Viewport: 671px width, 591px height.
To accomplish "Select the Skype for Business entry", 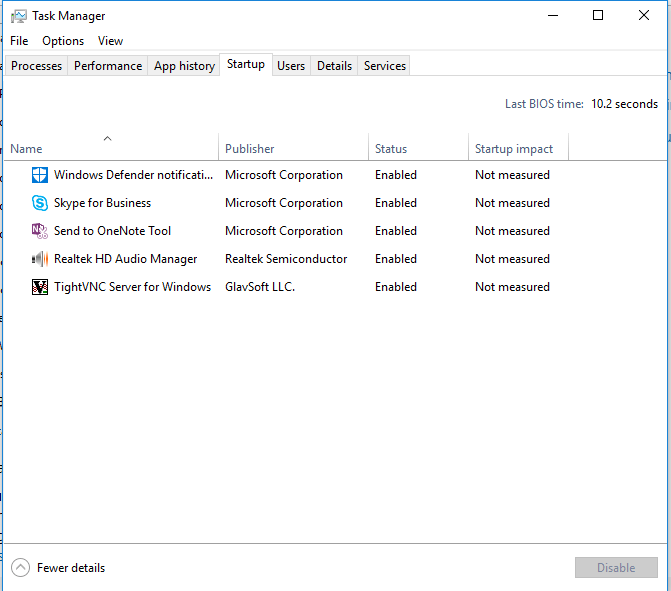I will coord(102,203).
